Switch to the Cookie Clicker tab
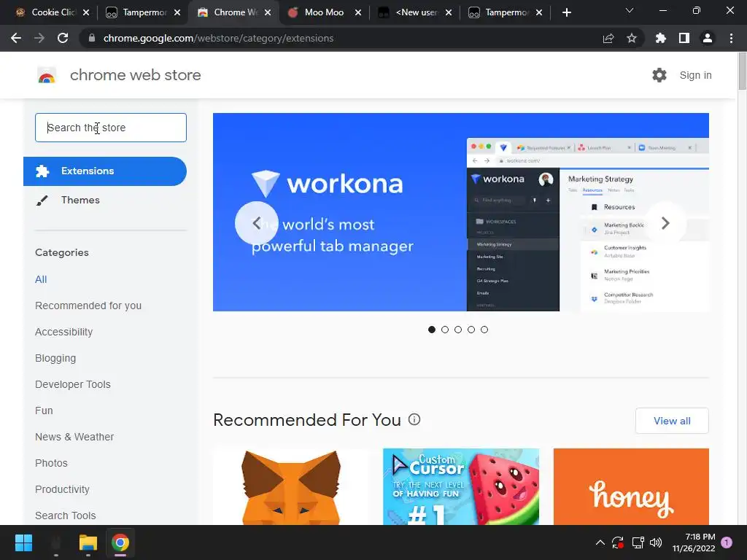This screenshot has width=747, height=560. coord(47,12)
